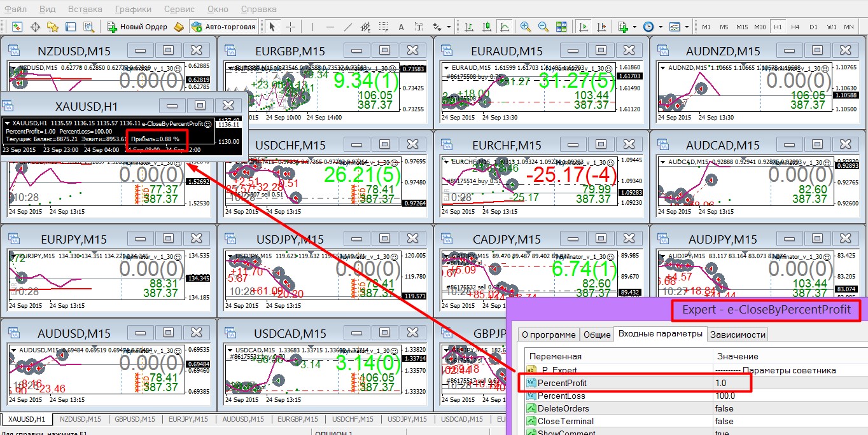This screenshot has height=435, width=868.
Task: Click the Data Window crosshair-circle icon
Action: click(x=35, y=27)
